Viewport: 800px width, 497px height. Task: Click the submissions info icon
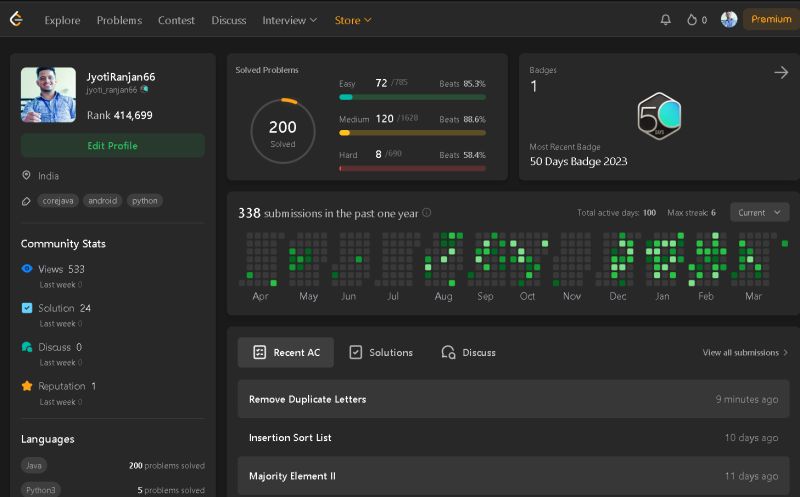click(x=427, y=212)
